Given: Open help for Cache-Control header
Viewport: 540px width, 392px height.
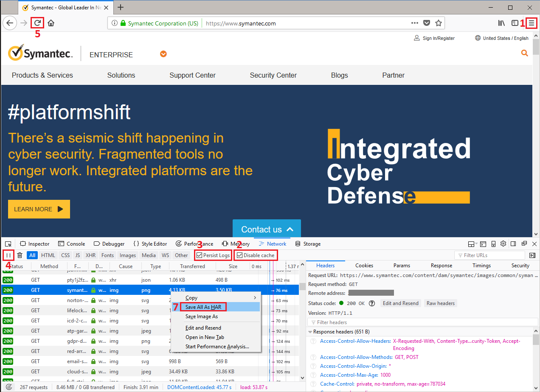Looking at the screenshot, I should tap(313, 384).
